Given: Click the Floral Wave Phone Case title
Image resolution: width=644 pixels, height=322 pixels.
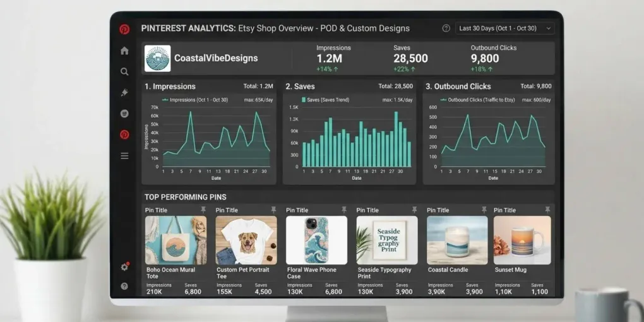Looking at the screenshot, I should tap(312, 273).
